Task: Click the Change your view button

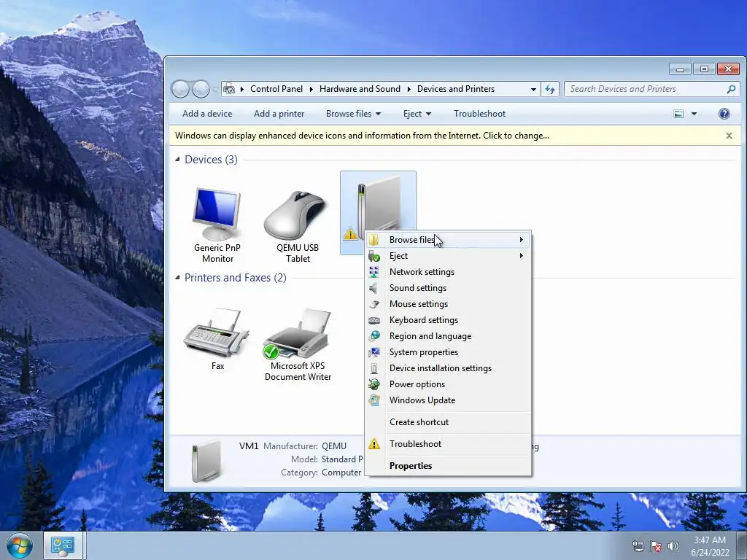Action: point(678,114)
